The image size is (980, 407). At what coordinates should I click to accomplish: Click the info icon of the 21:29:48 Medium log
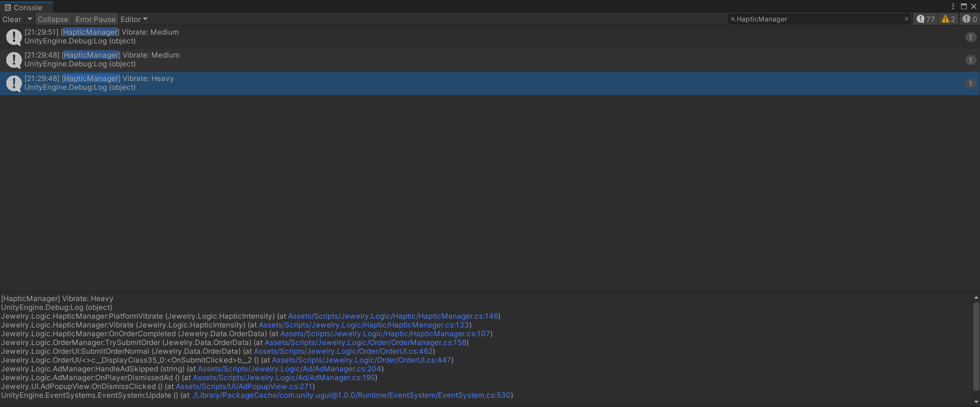point(14,60)
